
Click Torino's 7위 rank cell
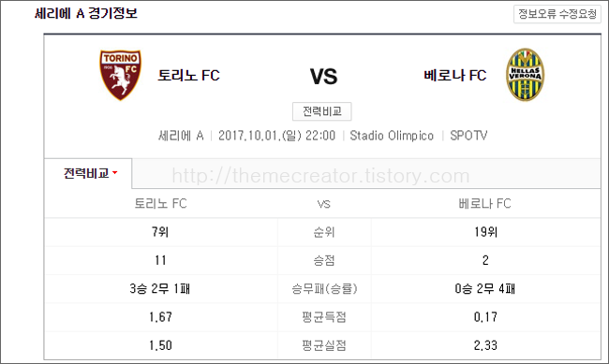160,232
